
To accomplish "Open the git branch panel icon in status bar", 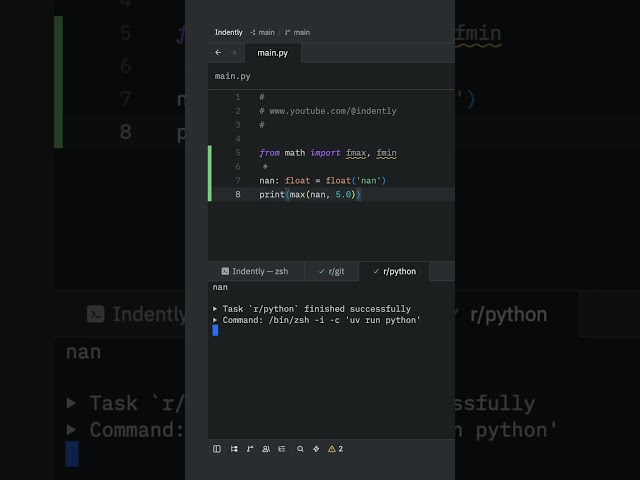I will [x=250, y=449].
